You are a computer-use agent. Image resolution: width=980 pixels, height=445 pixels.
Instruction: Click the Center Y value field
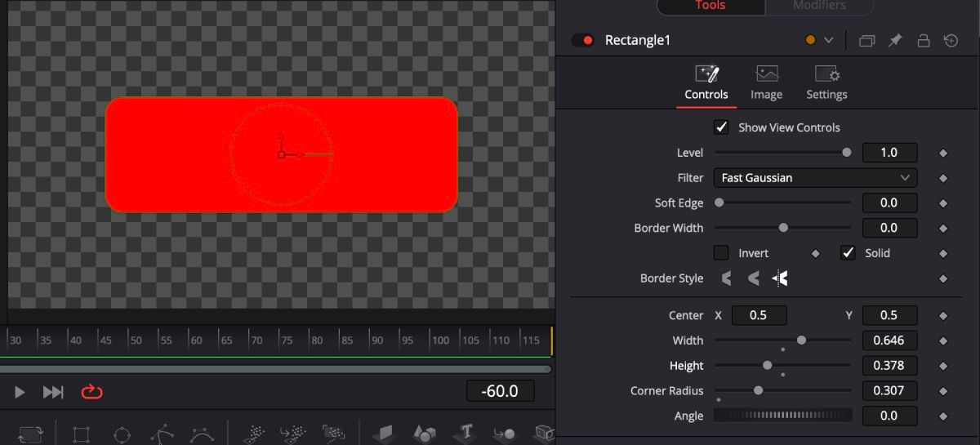889,315
